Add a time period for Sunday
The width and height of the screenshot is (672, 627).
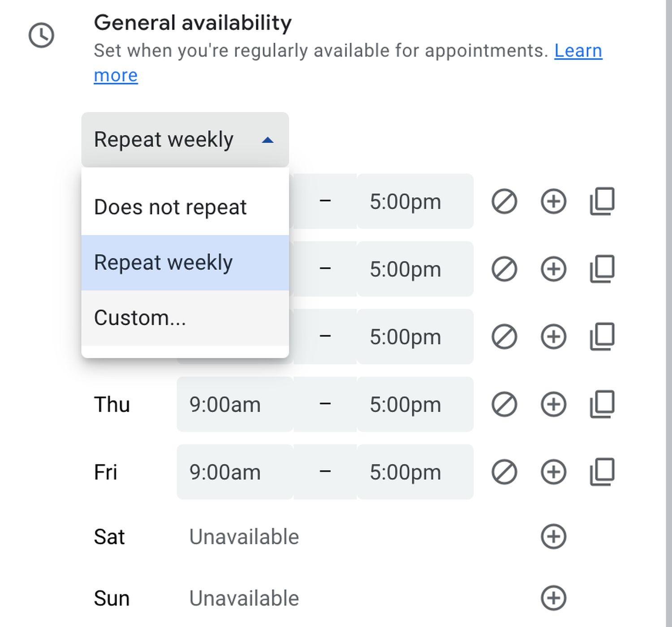tap(554, 598)
